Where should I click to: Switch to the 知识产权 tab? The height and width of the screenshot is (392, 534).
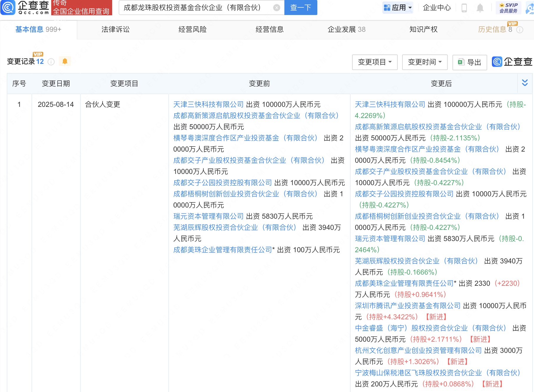pos(423,29)
